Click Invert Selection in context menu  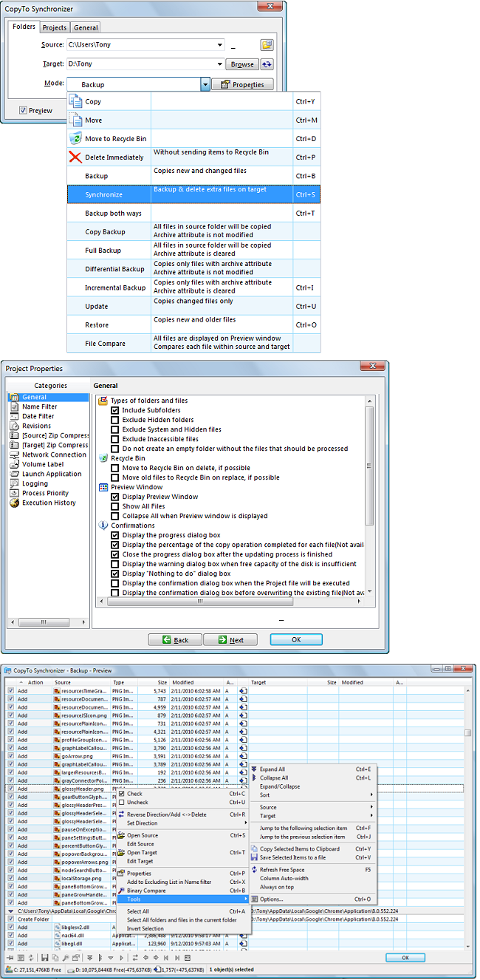[182, 929]
